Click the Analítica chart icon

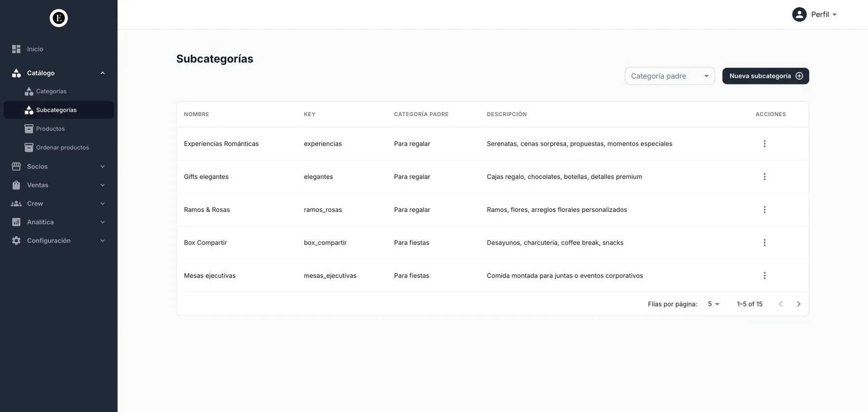[16, 222]
